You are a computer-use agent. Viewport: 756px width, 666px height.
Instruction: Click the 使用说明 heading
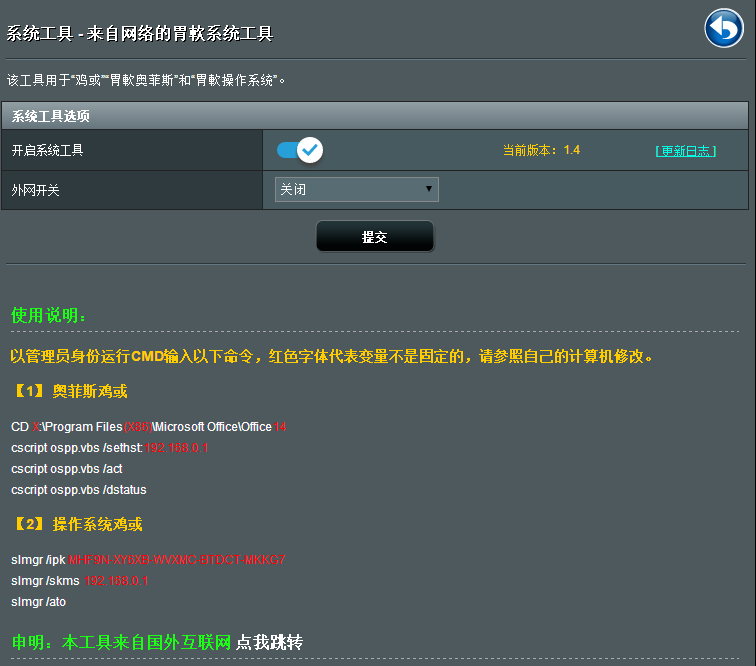(48, 315)
